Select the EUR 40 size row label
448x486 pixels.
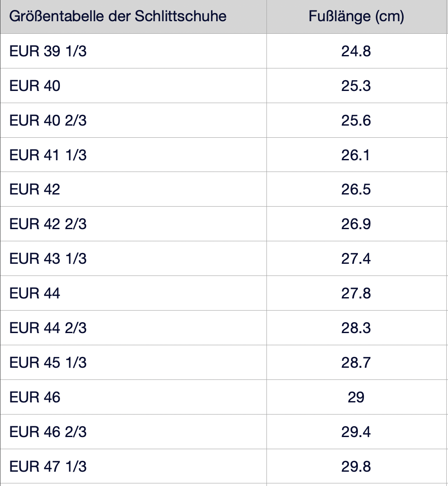pyautogui.click(x=35, y=86)
